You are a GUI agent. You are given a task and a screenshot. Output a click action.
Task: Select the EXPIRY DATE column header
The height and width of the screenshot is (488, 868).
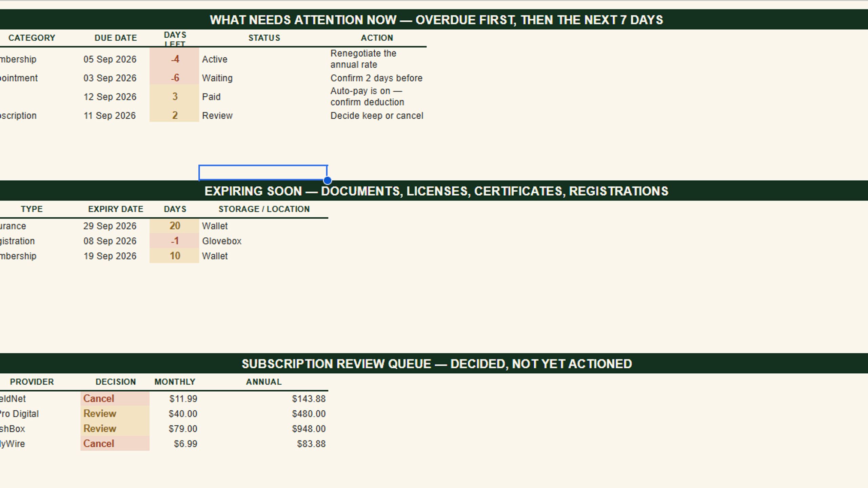116,209
